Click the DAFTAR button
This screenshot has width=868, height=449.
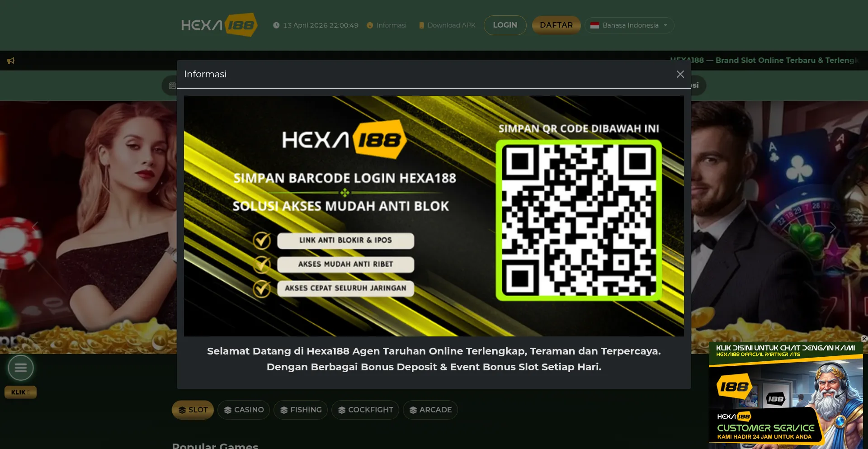(x=556, y=25)
